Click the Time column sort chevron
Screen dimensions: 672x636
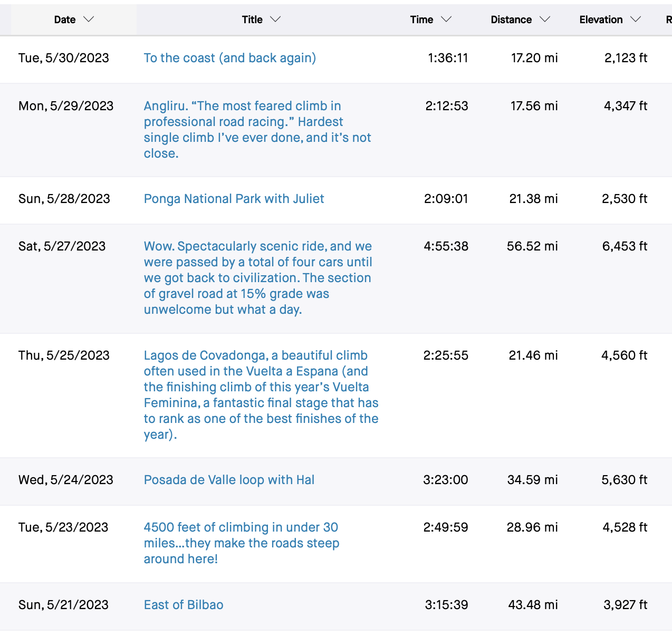point(446,20)
